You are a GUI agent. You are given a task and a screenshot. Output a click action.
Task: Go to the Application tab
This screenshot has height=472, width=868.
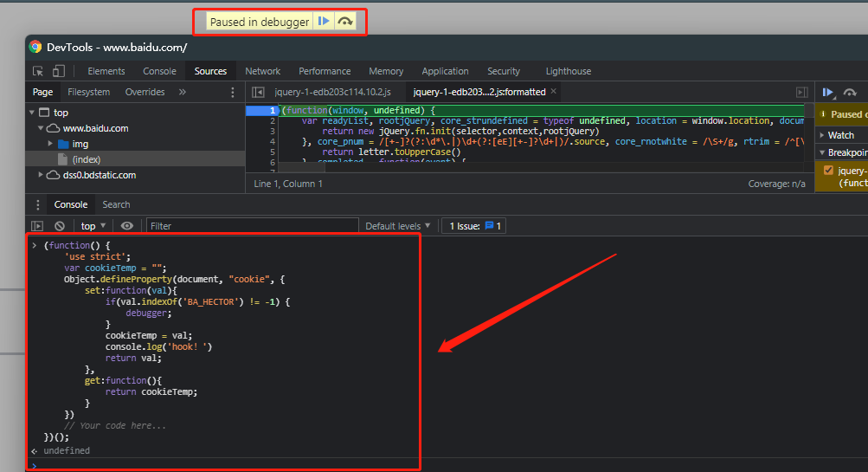[x=445, y=71]
